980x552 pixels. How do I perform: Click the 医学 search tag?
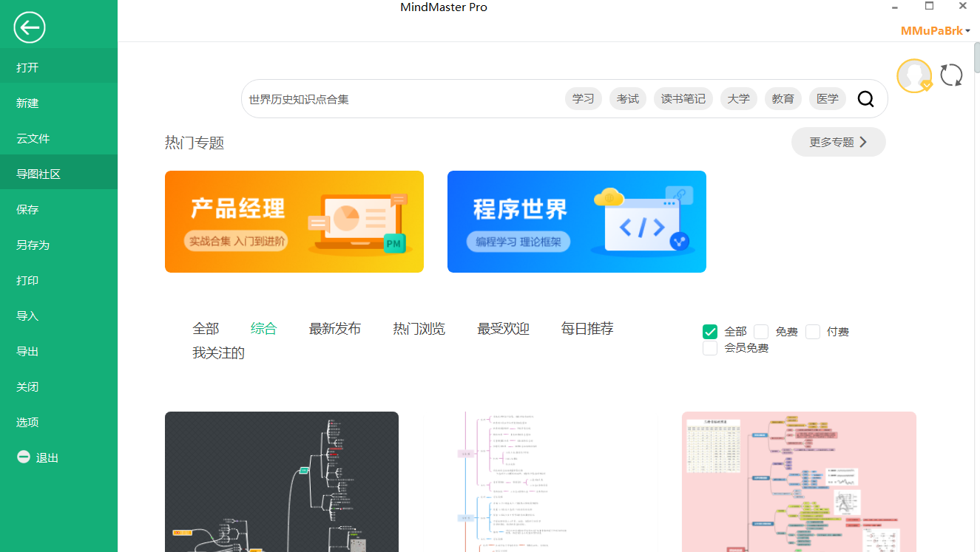coord(828,99)
